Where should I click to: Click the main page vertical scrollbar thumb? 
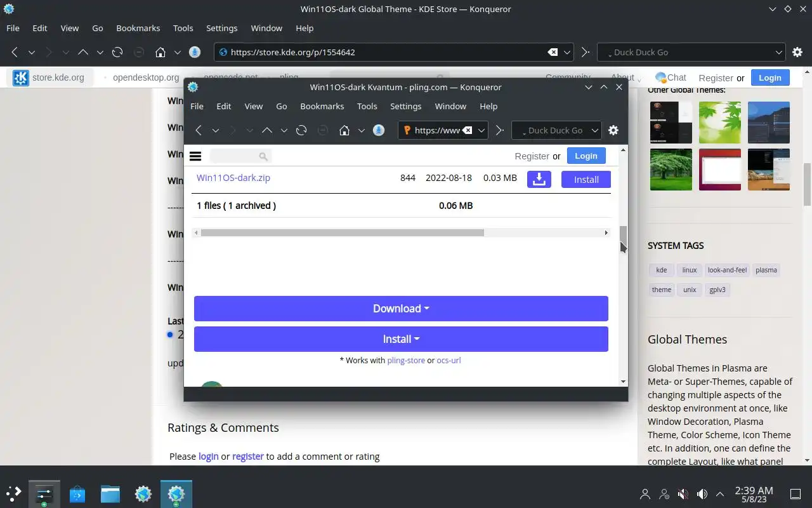point(807,184)
